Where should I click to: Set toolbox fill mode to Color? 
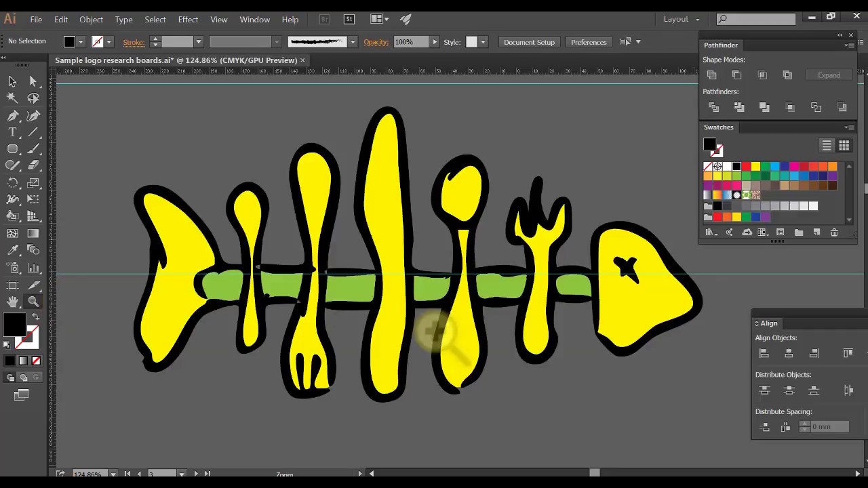click(x=9, y=361)
